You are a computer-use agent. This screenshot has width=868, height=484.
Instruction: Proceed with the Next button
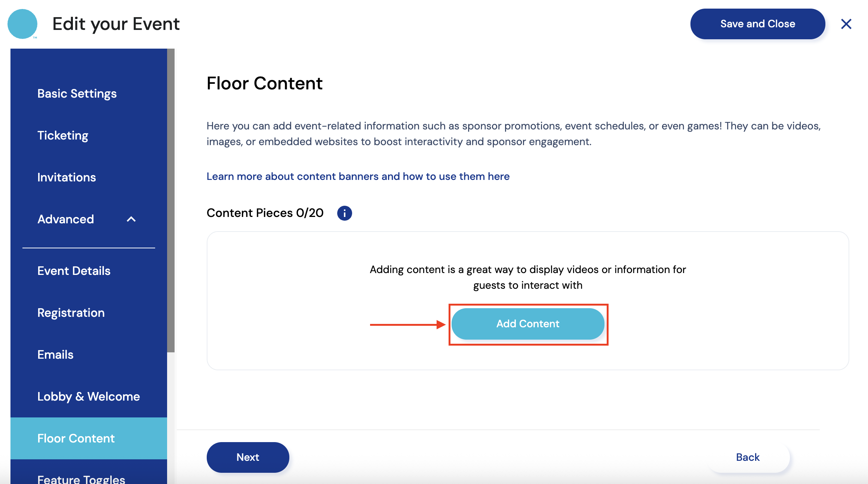coord(248,457)
